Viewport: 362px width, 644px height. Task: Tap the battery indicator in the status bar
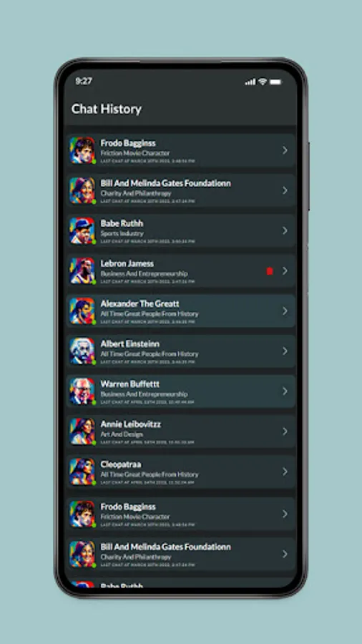pyautogui.click(x=276, y=82)
